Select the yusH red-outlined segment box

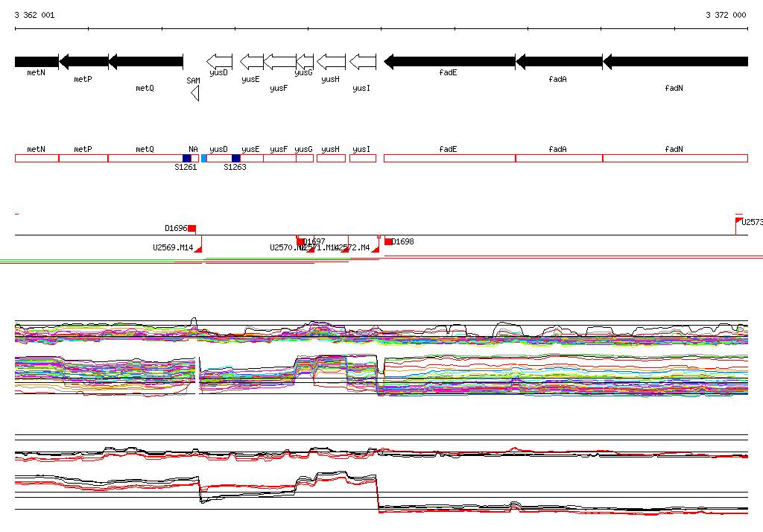tap(331, 158)
